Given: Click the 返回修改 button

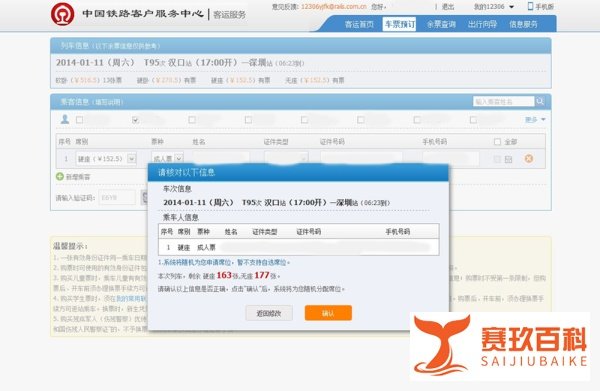Looking at the screenshot, I should point(269,313).
